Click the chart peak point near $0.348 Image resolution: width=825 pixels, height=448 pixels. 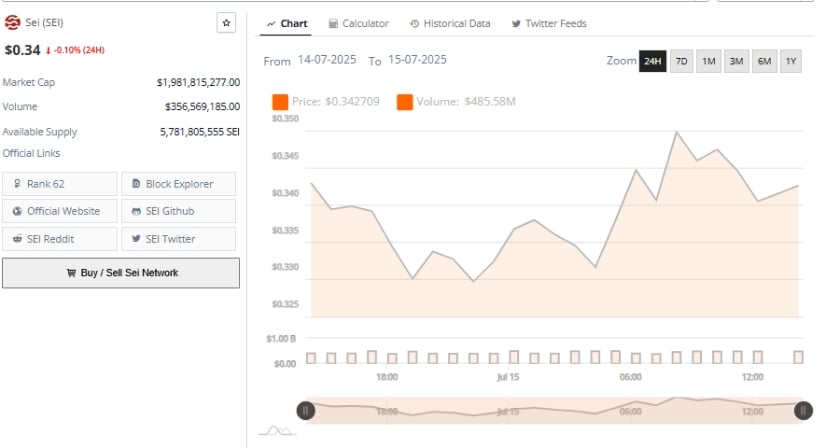[677, 133]
